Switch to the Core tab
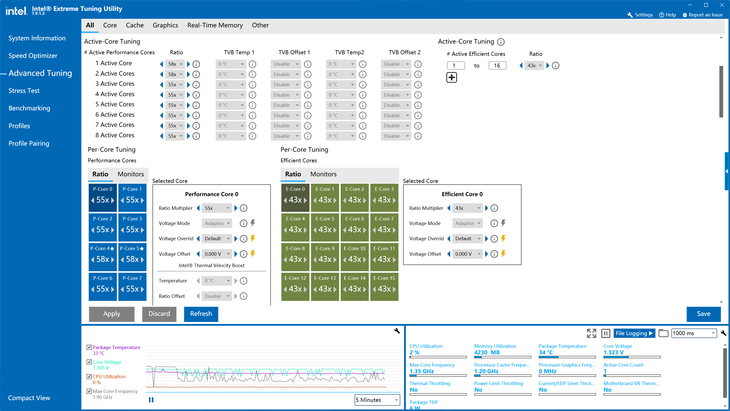The width and height of the screenshot is (730, 411). click(110, 26)
